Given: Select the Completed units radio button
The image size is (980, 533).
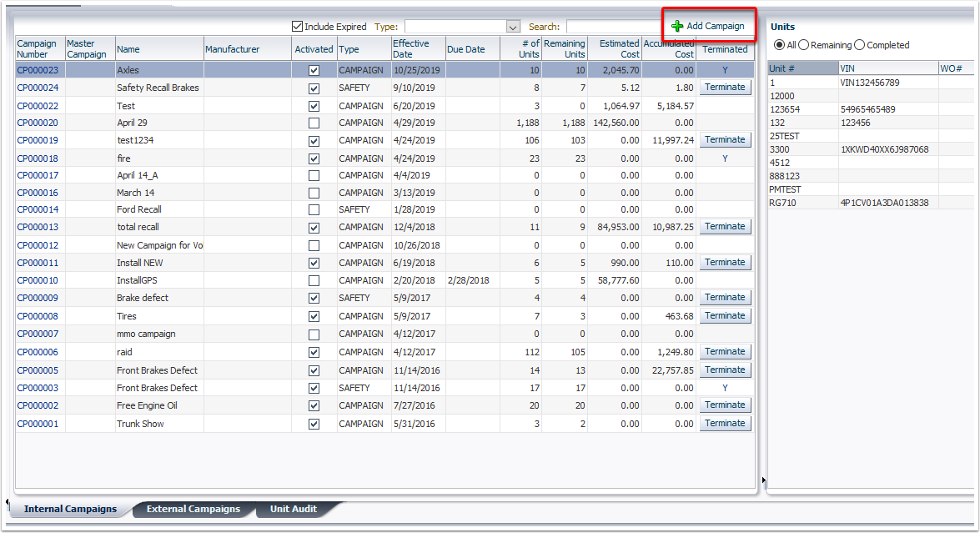Looking at the screenshot, I should [859, 45].
